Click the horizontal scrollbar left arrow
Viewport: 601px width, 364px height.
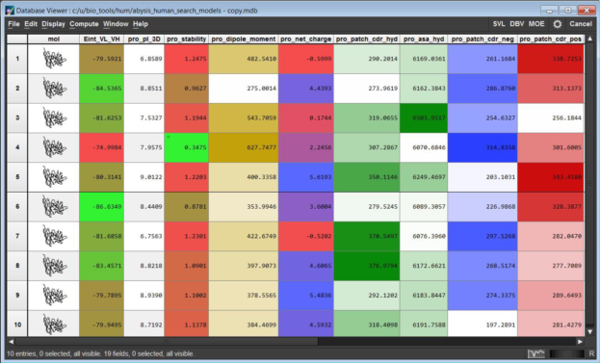click(12, 342)
